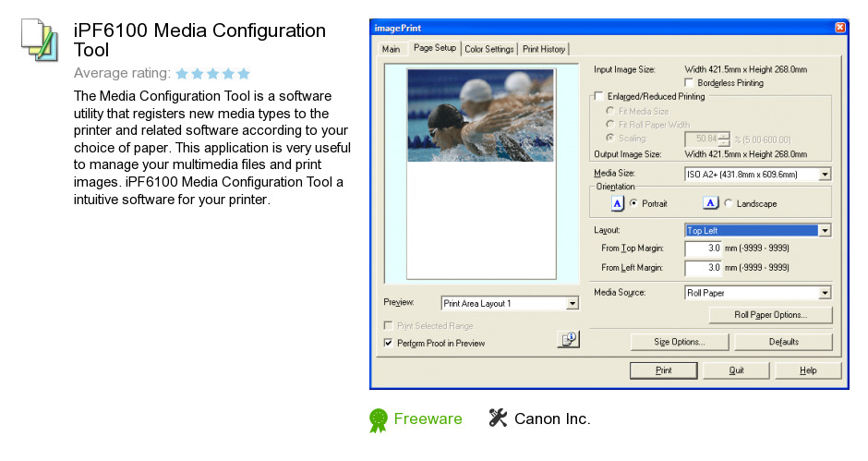Enable Borderless Printing checkbox
Image resolution: width=868 pixels, height=461 pixels.
click(x=689, y=82)
